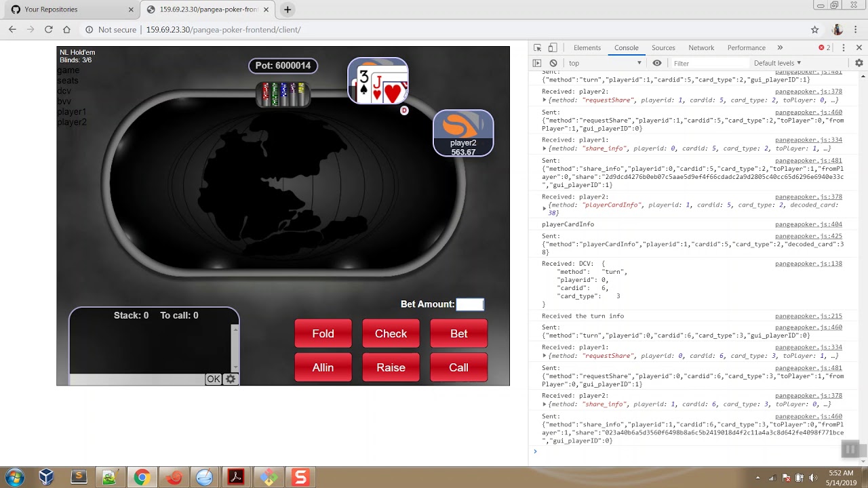Show hidden system tray icons

757,478
